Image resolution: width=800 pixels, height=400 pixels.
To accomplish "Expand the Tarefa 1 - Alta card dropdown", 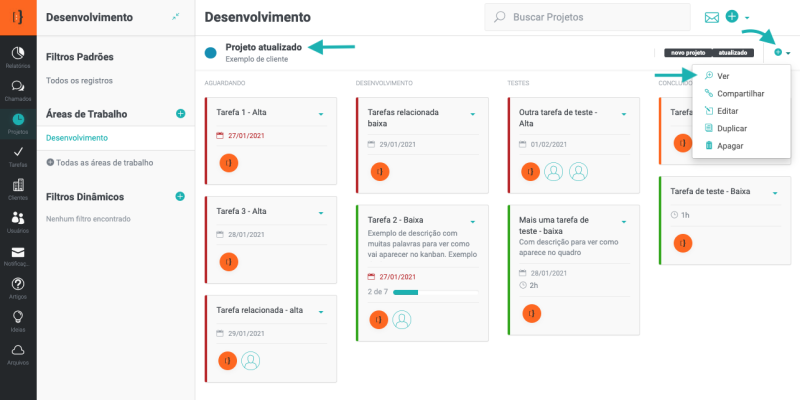I will pos(321,114).
